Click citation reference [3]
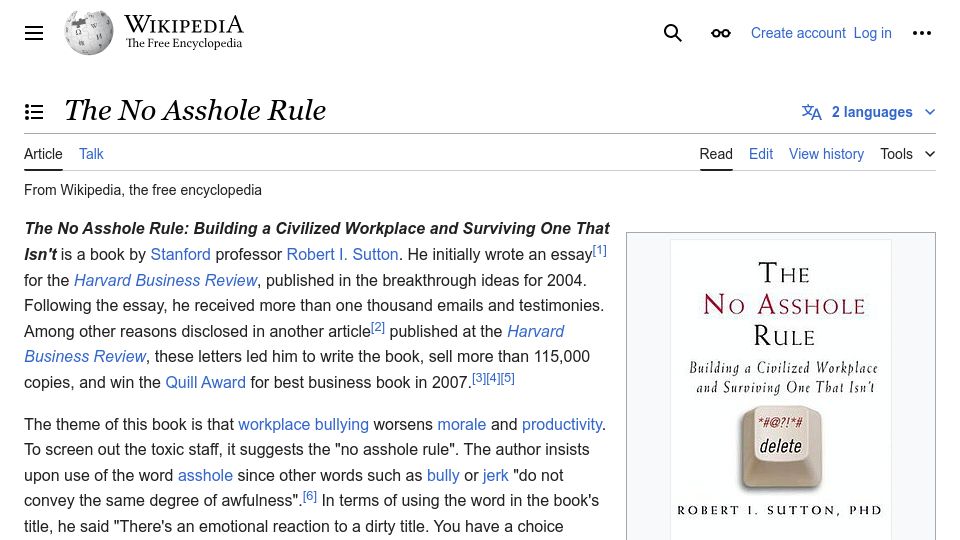The height and width of the screenshot is (540, 960). (x=479, y=378)
